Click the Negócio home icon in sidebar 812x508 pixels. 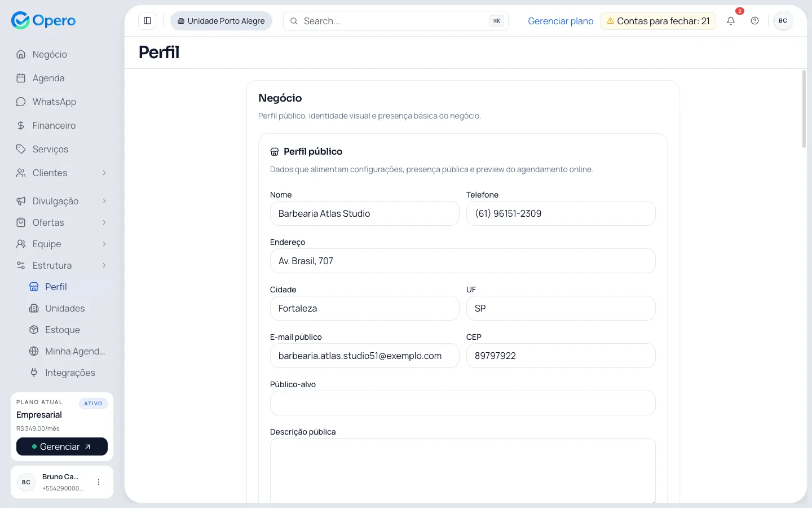(21, 54)
